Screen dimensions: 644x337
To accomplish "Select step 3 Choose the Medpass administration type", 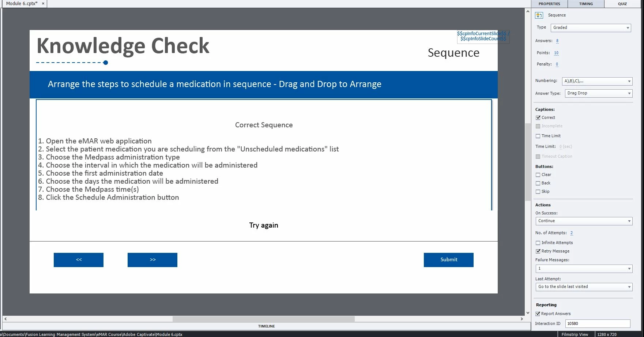I will tap(109, 157).
